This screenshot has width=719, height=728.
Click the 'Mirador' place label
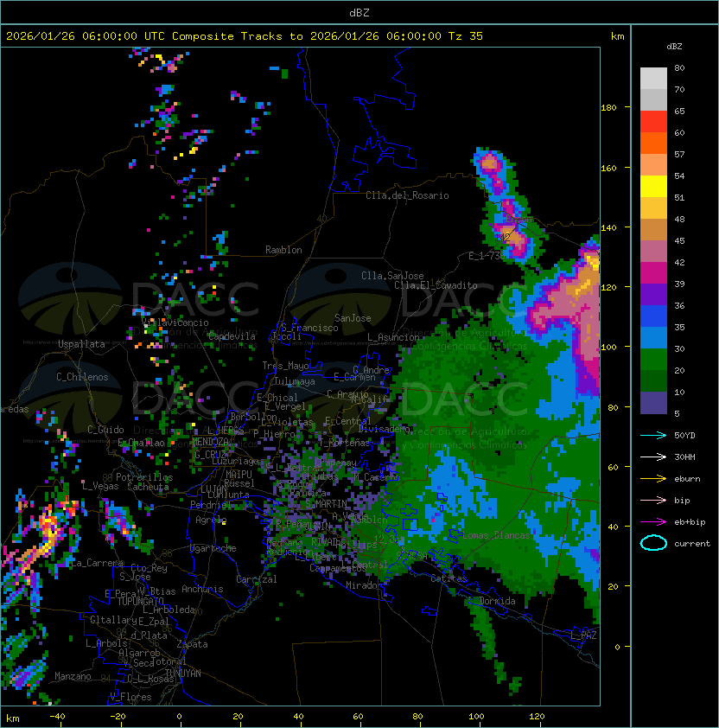tap(364, 585)
